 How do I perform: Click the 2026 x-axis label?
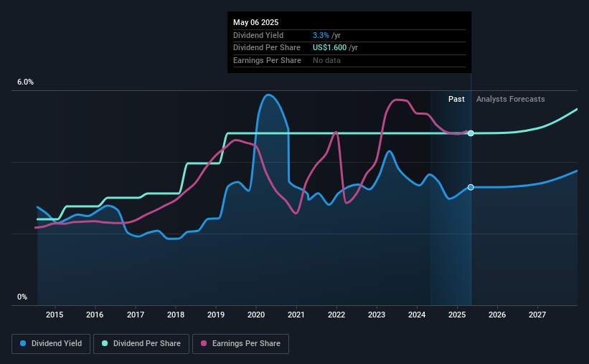(497, 315)
